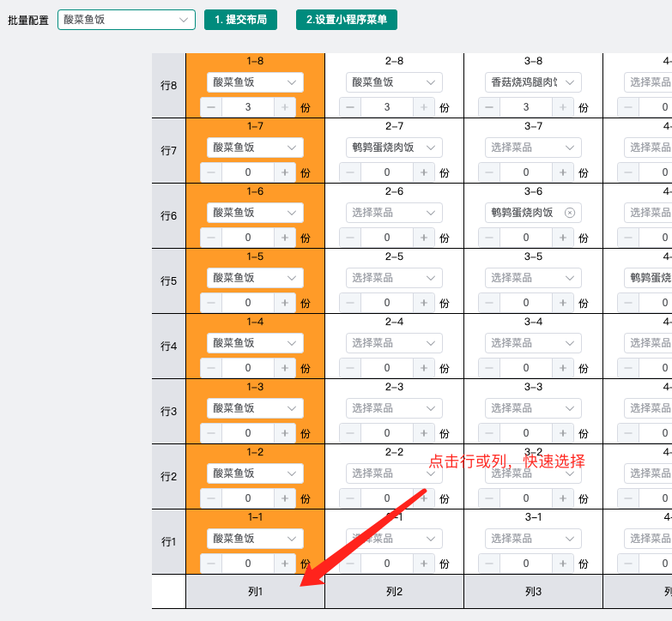Increase quantity in cell 3-8
This screenshot has height=621, width=672.
pyautogui.click(x=563, y=107)
